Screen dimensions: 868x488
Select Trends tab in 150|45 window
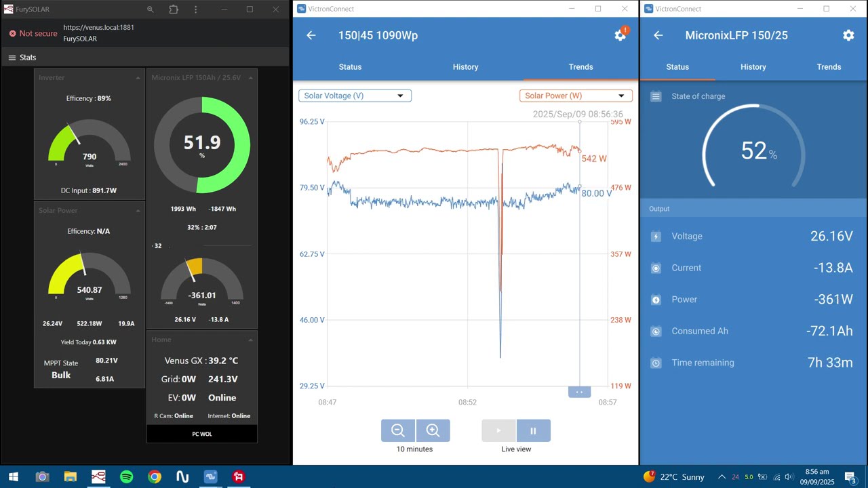[580, 67]
